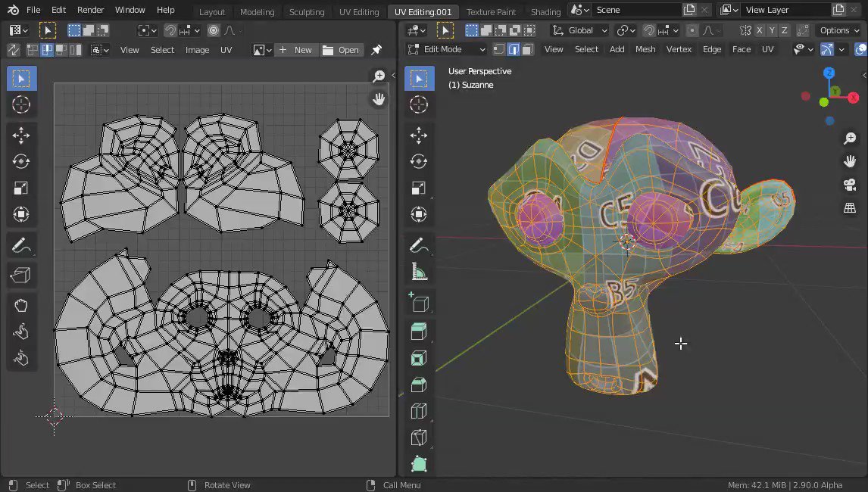Select the Rip Region tool in UV editor

[x=21, y=275]
